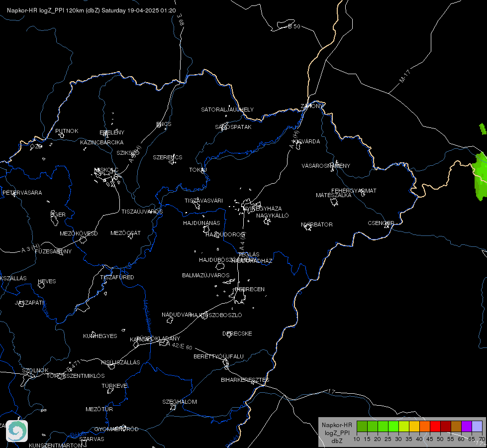
Task: Click the TOKAJ city label
Action: (x=198, y=170)
